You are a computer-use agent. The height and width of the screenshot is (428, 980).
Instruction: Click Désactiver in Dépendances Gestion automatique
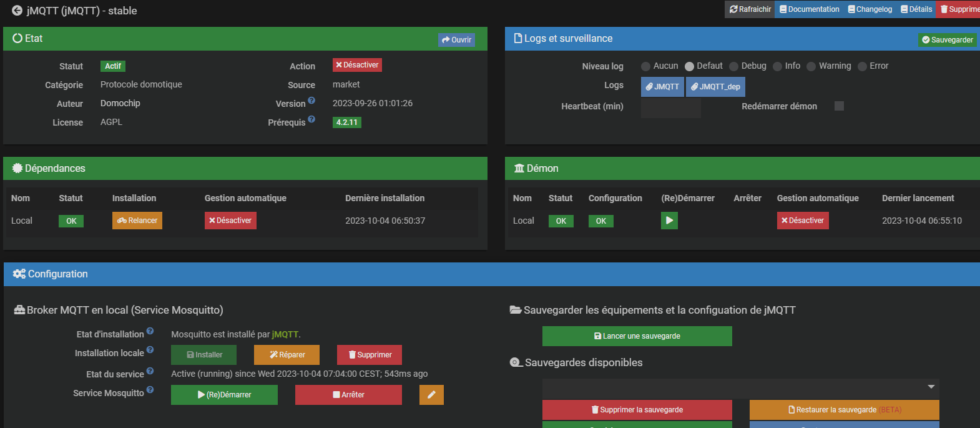[230, 221]
